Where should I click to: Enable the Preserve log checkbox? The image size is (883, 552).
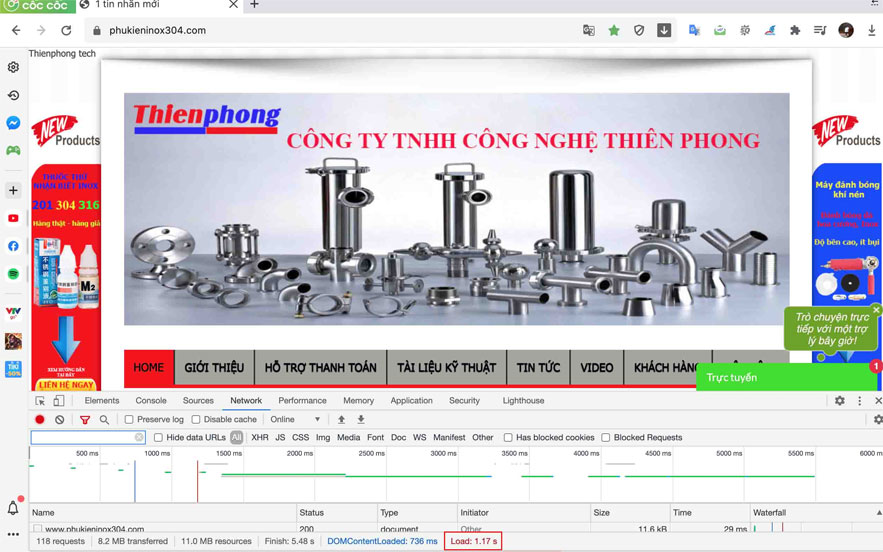pyautogui.click(x=129, y=420)
